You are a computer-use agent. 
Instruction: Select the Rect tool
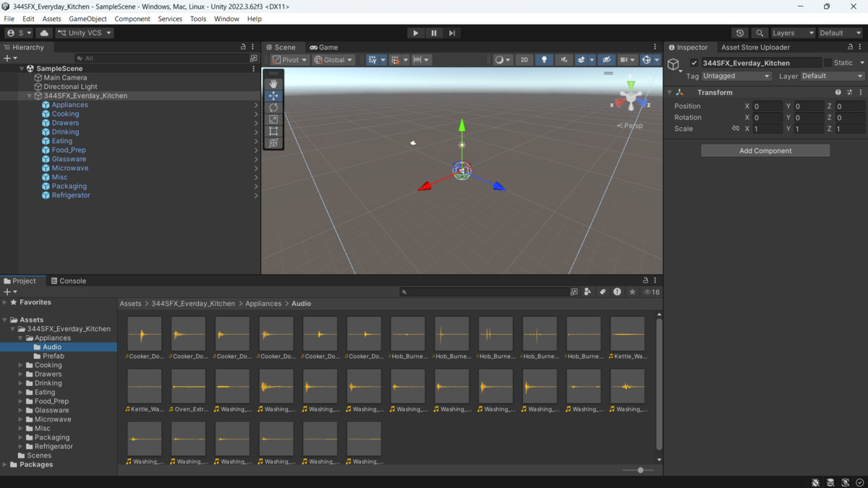click(273, 131)
